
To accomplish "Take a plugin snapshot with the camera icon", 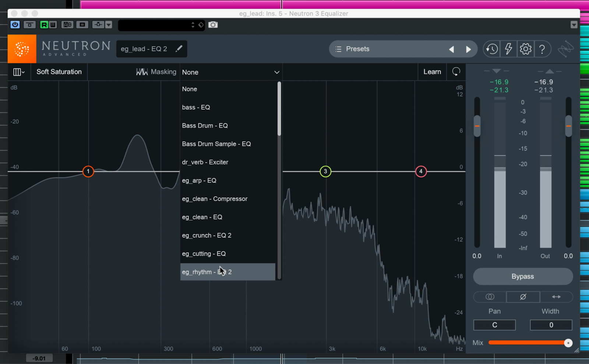I will coord(213,25).
